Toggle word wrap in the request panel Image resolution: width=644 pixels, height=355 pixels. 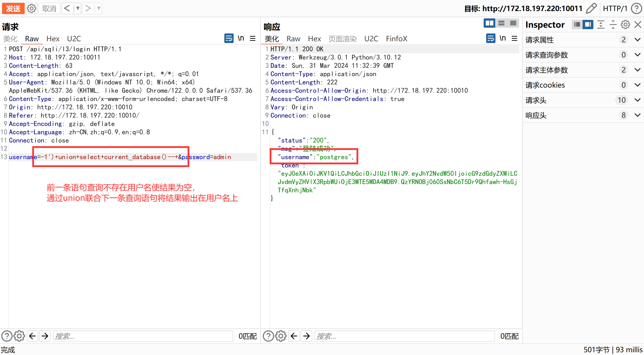[x=229, y=38]
